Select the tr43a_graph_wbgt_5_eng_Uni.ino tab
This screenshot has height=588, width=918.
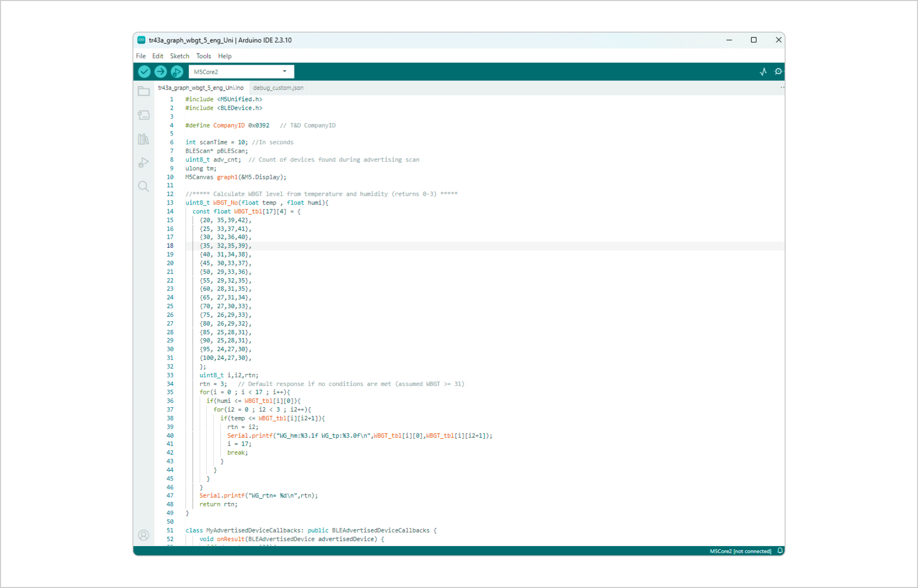[201, 88]
